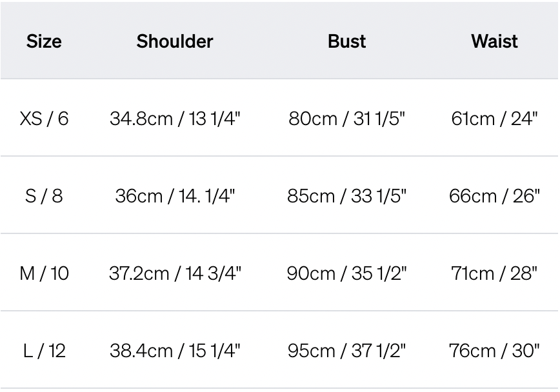The image size is (560, 392).
Task: Click waist value 76cm / 30"
Action: (x=494, y=351)
